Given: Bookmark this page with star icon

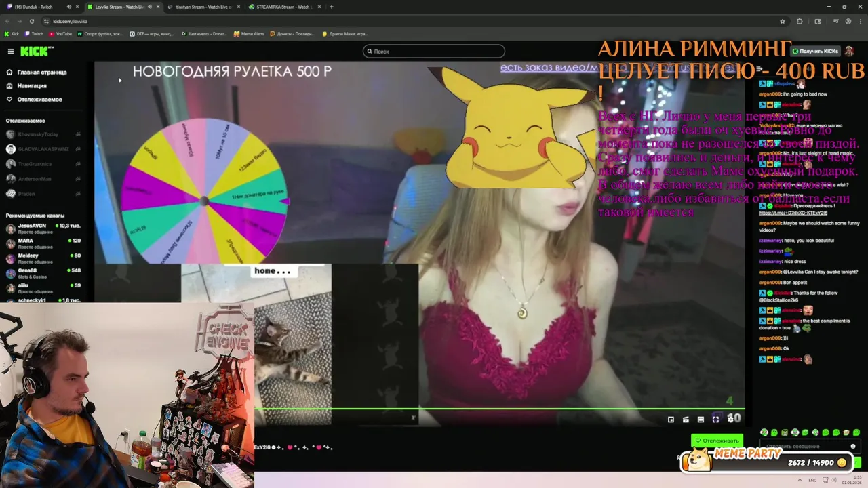Looking at the screenshot, I should pos(783,21).
